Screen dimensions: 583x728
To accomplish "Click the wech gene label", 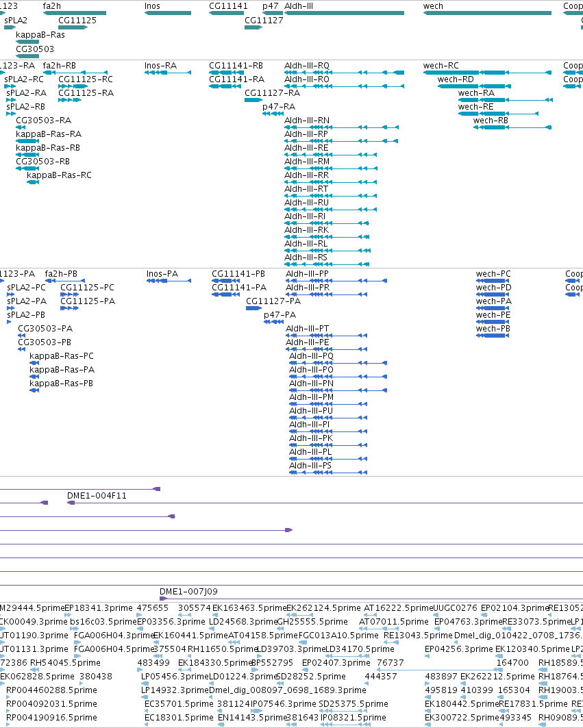I will [433, 6].
